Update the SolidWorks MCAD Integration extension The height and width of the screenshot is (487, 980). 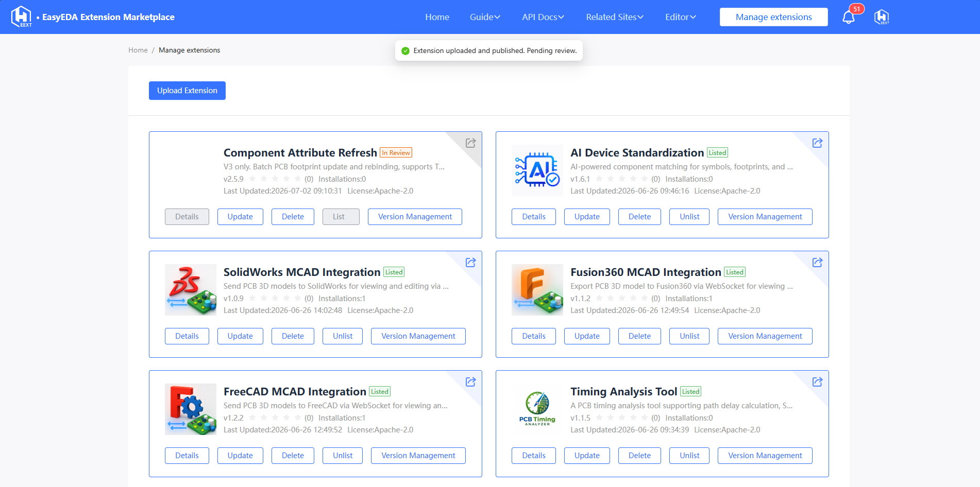click(240, 336)
